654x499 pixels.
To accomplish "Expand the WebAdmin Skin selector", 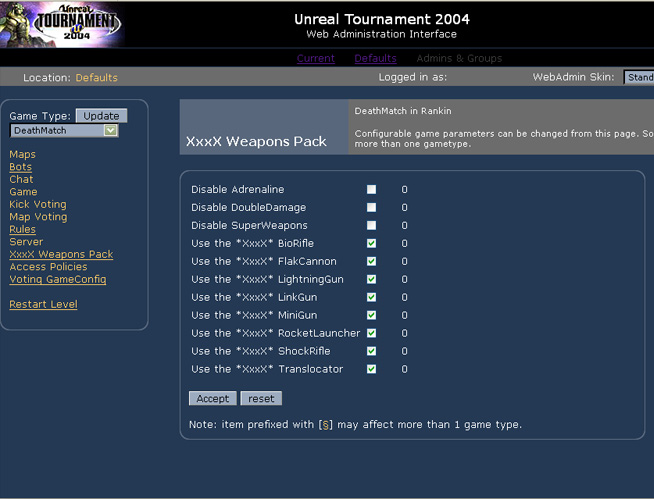I will pyautogui.click(x=638, y=77).
